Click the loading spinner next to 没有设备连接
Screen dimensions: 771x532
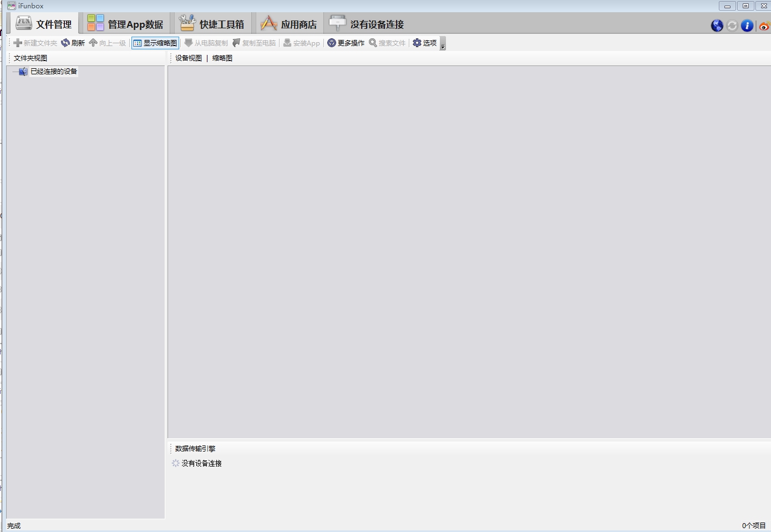(175, 463)
